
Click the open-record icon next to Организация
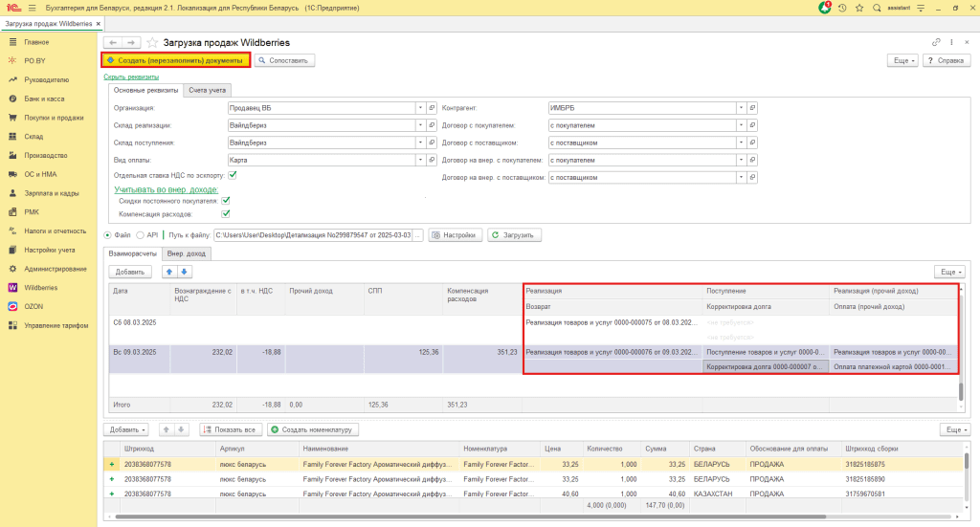pyautogui.click(x=432, y=108)
